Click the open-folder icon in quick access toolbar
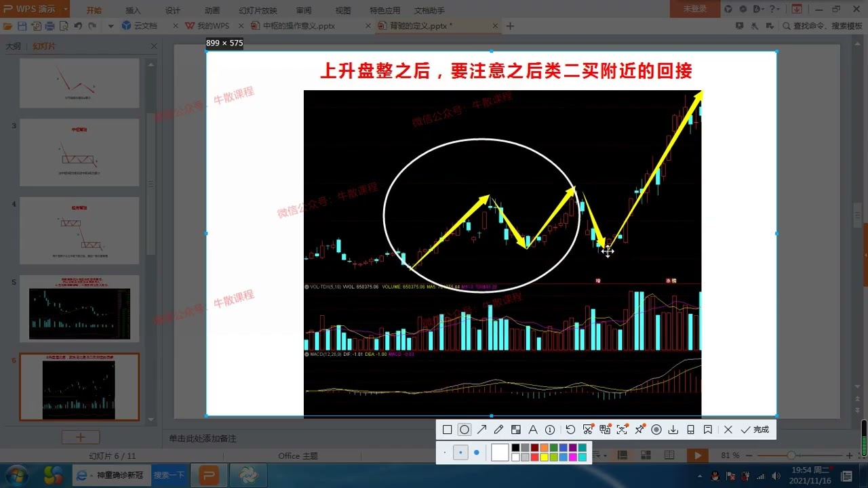The image size is (868, 488). [8, 26]
